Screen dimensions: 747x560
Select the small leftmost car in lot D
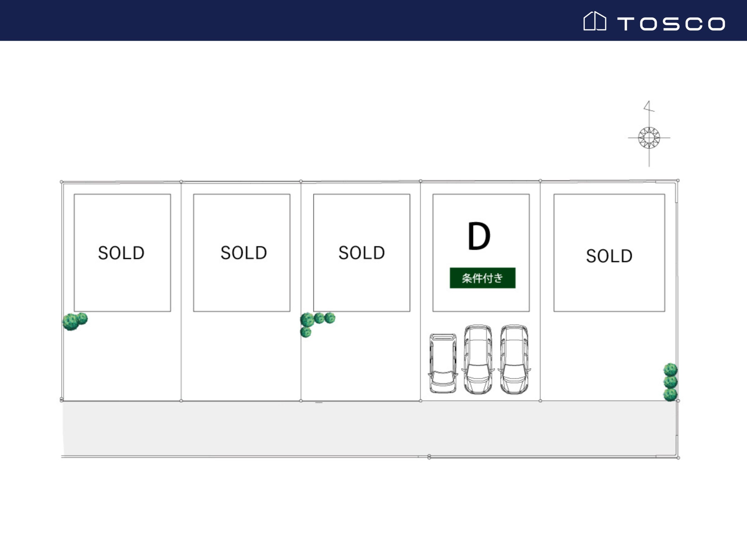click(x=443, y=363)
